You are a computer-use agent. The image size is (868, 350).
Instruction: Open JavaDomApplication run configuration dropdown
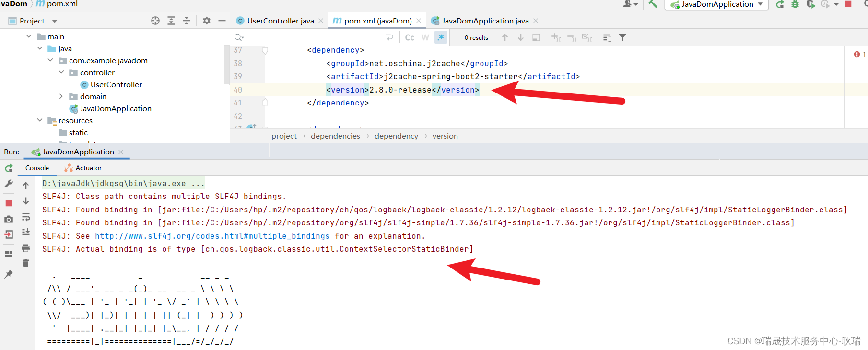click(717, 4)
